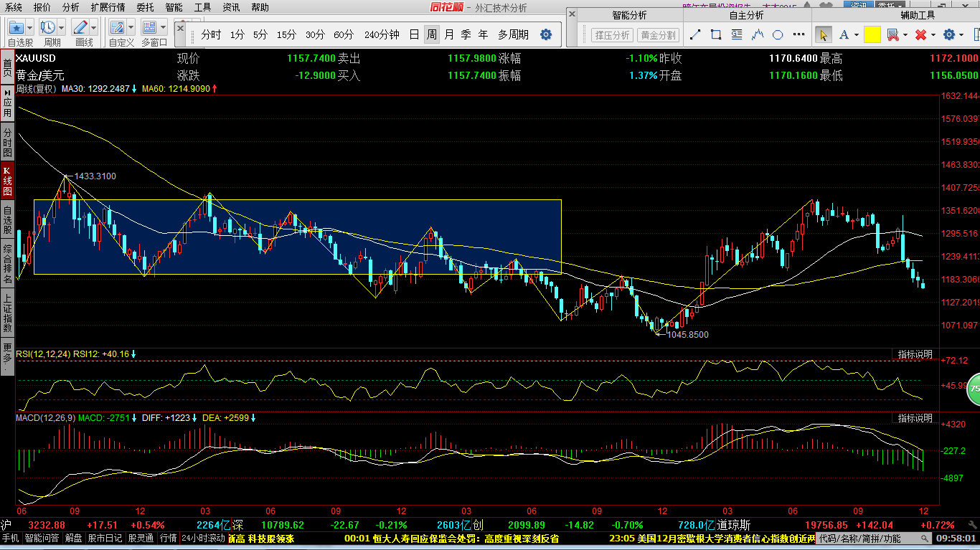This screenshot has width=980, height=550.
Task: Expand dropdown next to 周期 icon
Action: [x=62, y=28]
